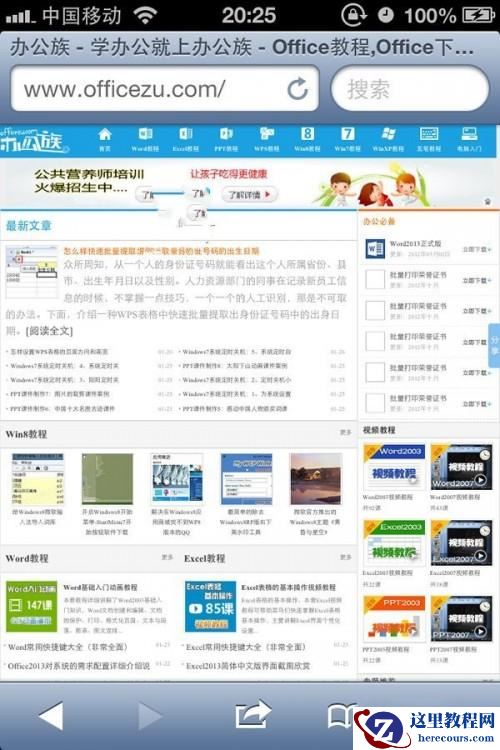Screen dimensions: 500x750
Task: Download Word2013正式版 via its 立即下载 link
Action: (477, 249)
